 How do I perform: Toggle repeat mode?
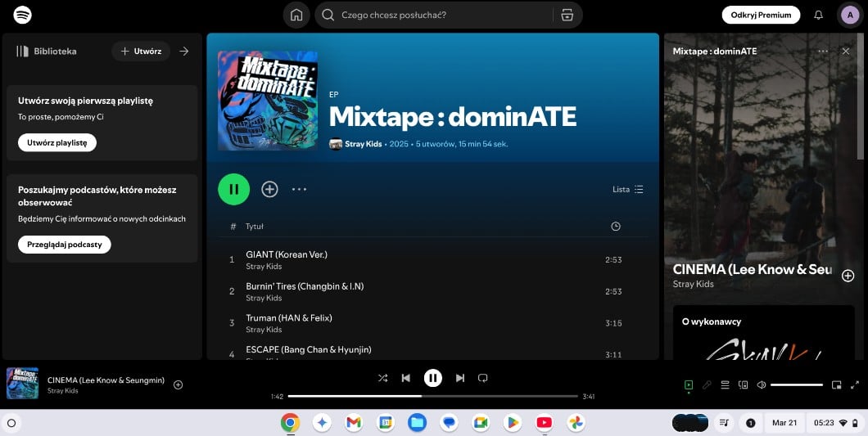[483, 378]
